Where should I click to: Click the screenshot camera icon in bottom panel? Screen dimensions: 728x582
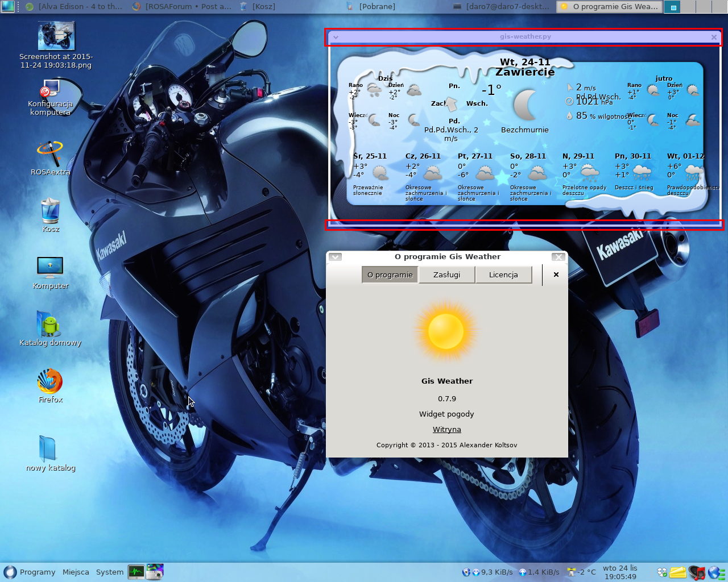tap(155, 572)
